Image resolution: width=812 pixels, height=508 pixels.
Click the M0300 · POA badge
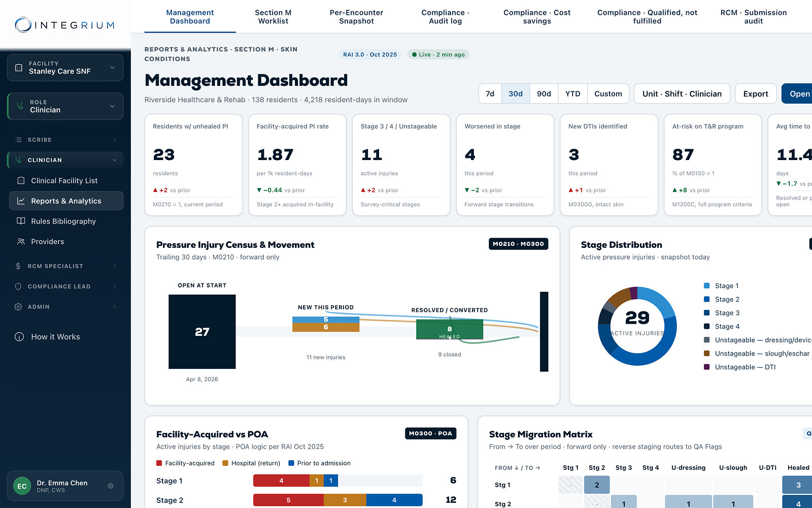[x=431, y=433]
